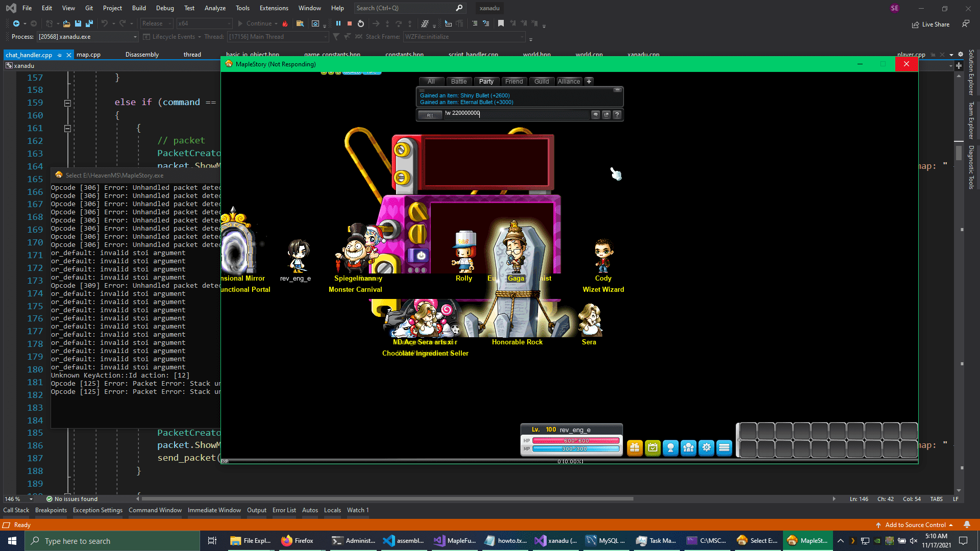Click the chat help question mark icon
The height and width of the screenshot is (551, 980).
point(617,115)
